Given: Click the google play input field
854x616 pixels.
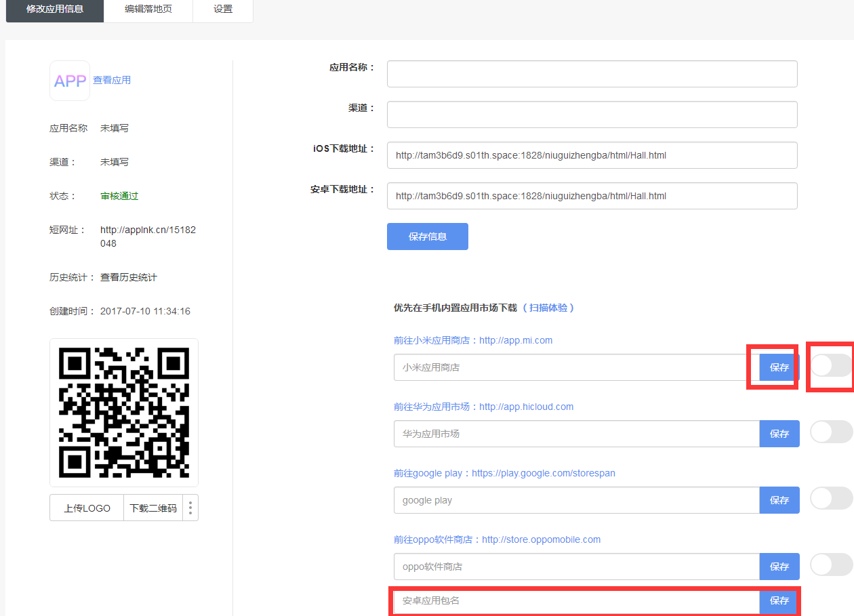Looking at the screenshot, I should click(577, 500).
